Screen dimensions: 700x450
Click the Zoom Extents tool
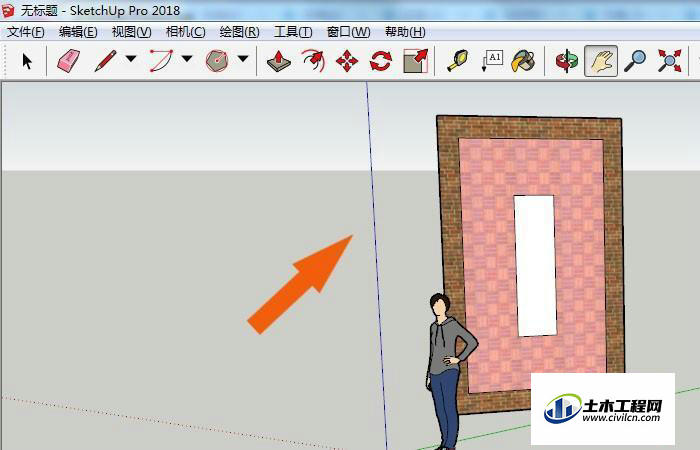click(x=669, y=61)
